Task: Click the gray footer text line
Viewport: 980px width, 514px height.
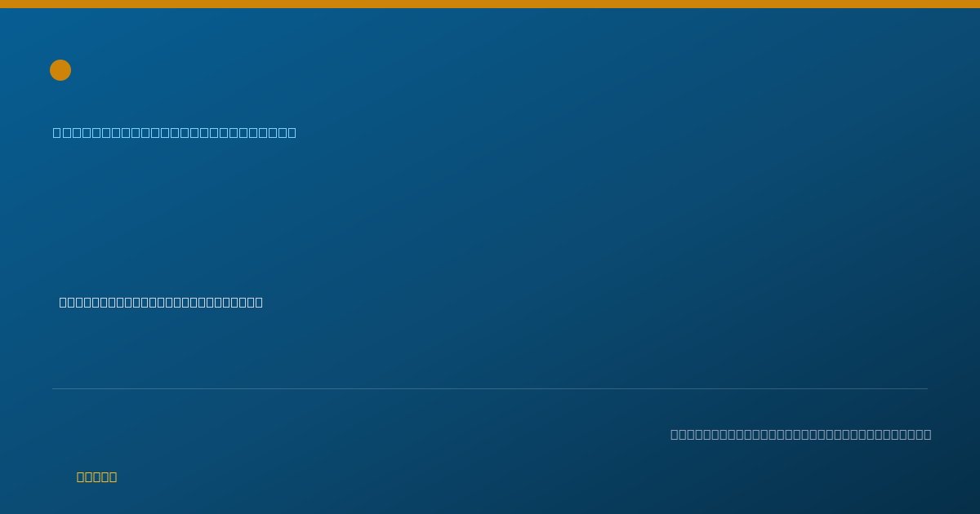Action: (800, 434)
